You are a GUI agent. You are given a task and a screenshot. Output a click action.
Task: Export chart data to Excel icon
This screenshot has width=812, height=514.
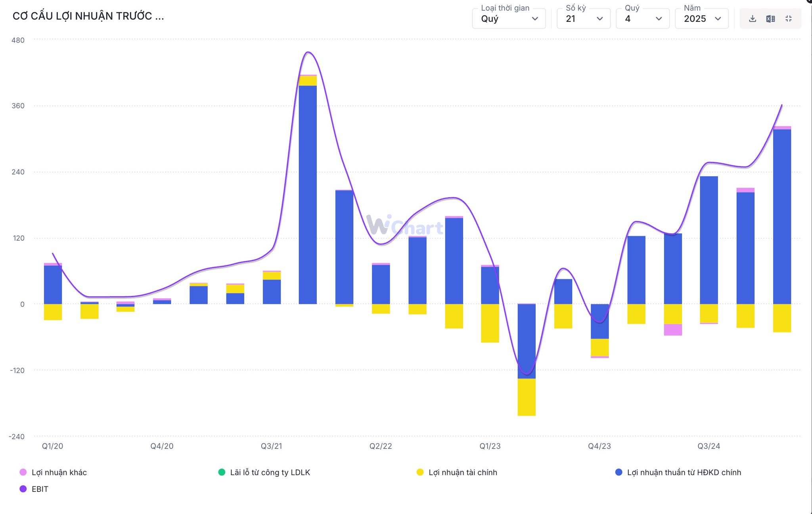click(x=770, y=19)
